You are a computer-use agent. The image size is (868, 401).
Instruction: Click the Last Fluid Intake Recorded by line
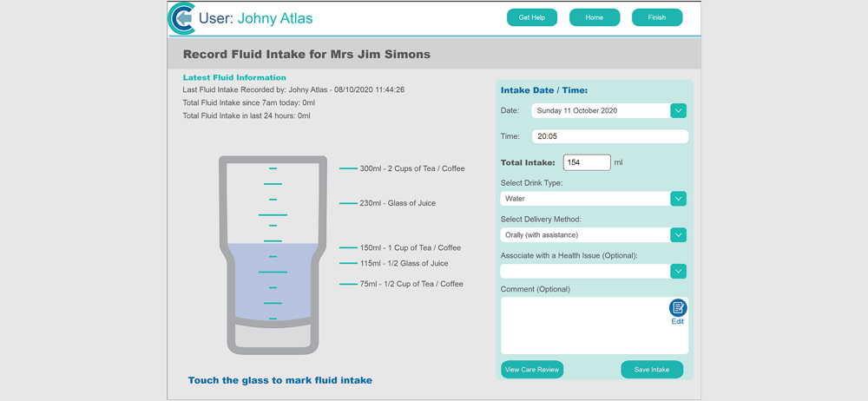tap(293, 89)
